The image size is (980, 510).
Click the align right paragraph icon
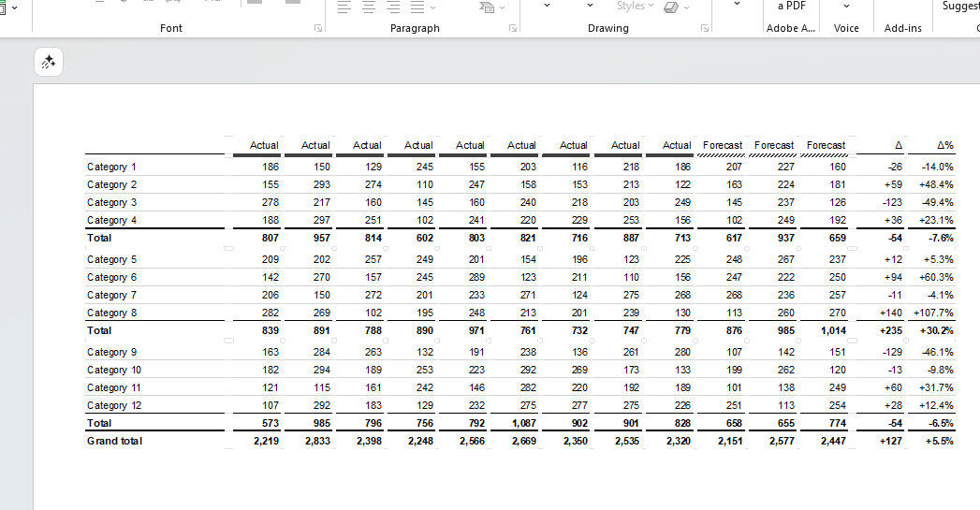393,7
